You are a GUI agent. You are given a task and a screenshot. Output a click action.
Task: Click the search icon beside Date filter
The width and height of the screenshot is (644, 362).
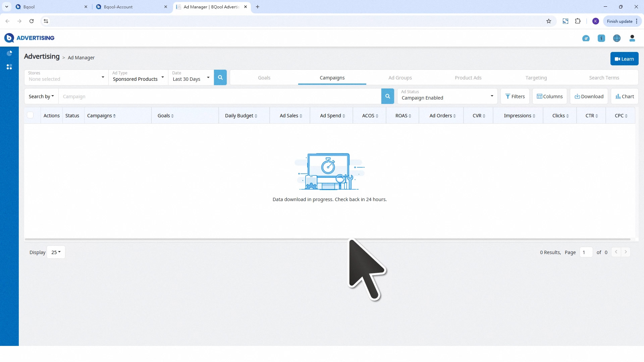tap(220, 77)
